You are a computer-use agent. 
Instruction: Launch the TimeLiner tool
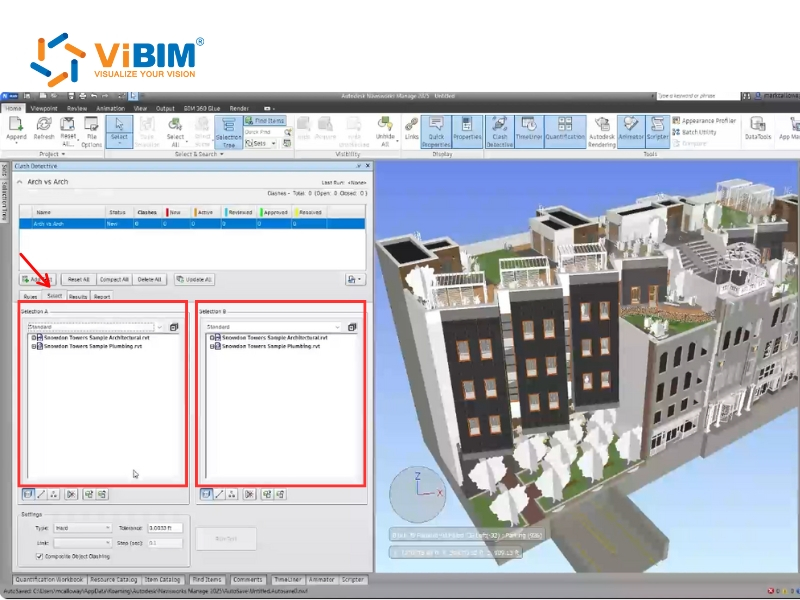point(531,127)
